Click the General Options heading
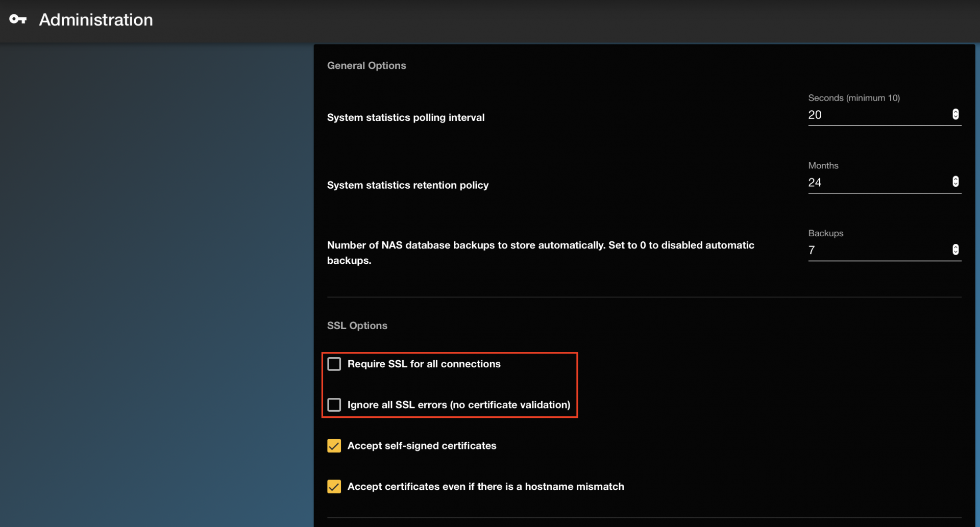Screen dimensions: 980x527 366,65
